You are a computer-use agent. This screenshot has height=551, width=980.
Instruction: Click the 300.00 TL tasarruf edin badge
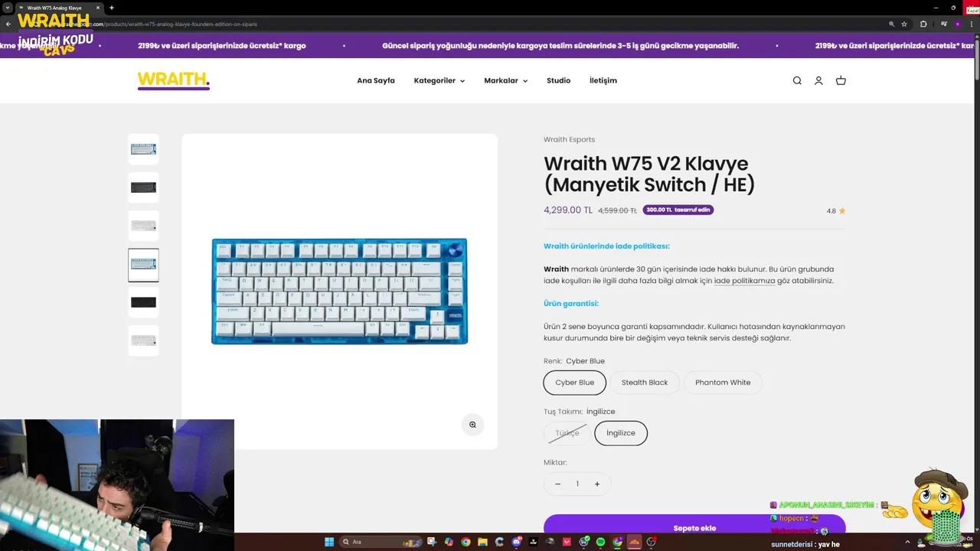tap(678, 210)
